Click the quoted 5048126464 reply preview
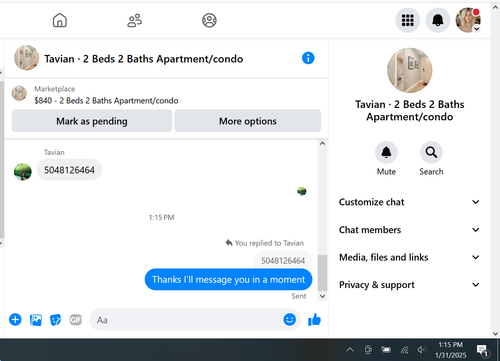The width and height of the screenshot is (500, 361). tap(283, 260)
